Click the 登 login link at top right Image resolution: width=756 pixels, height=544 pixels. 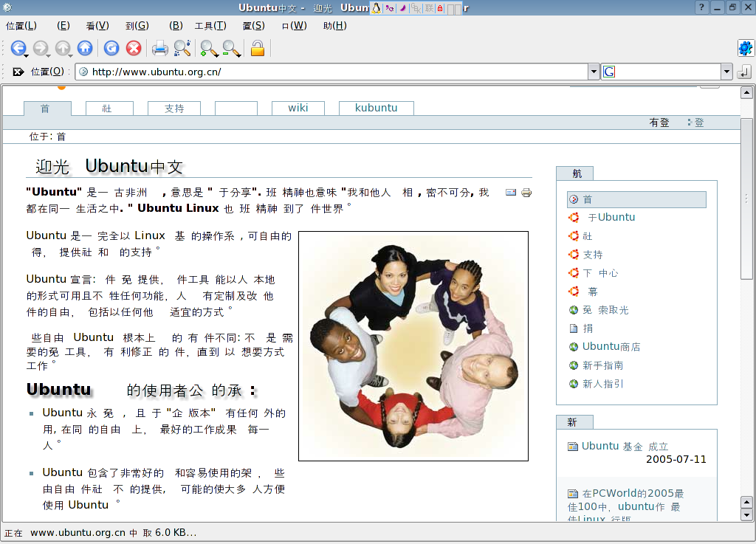[699, 123]
